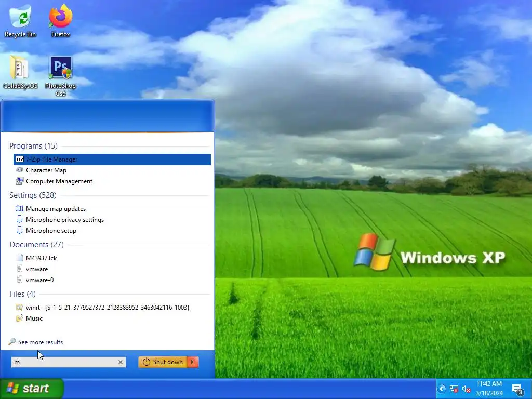Open the M43937.lck file name
Viewport: 532px width, 399px height.
[x=42, y=258]
